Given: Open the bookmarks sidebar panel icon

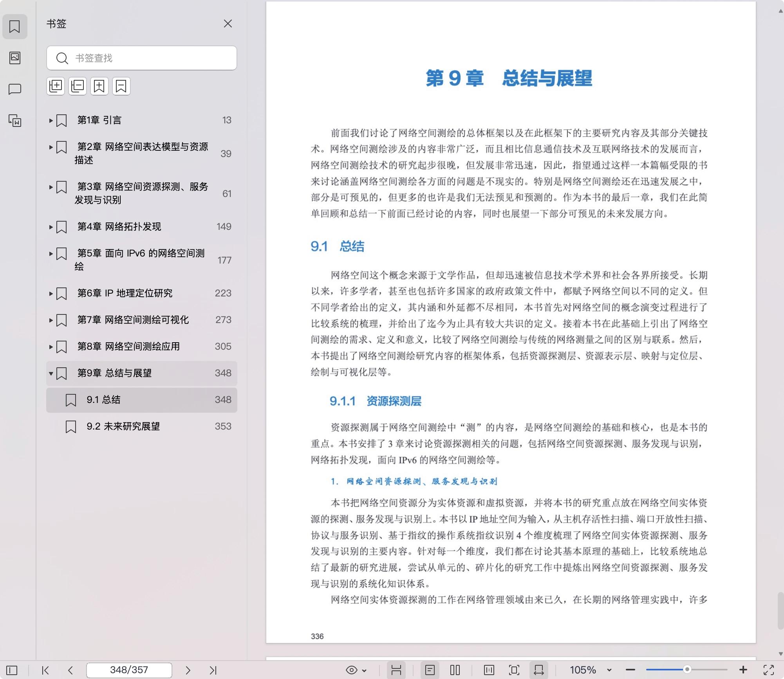Looking at the screenshot, I should [x=14, y=27].
